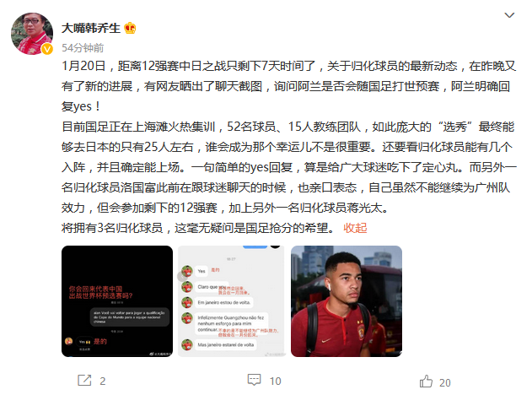Click the repost count 2
Screen dimensions: 532x395
[103, 381]
